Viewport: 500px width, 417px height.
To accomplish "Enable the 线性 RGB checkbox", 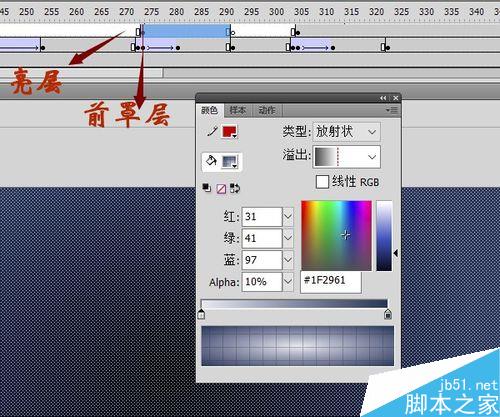I will [x=322, y=182].
